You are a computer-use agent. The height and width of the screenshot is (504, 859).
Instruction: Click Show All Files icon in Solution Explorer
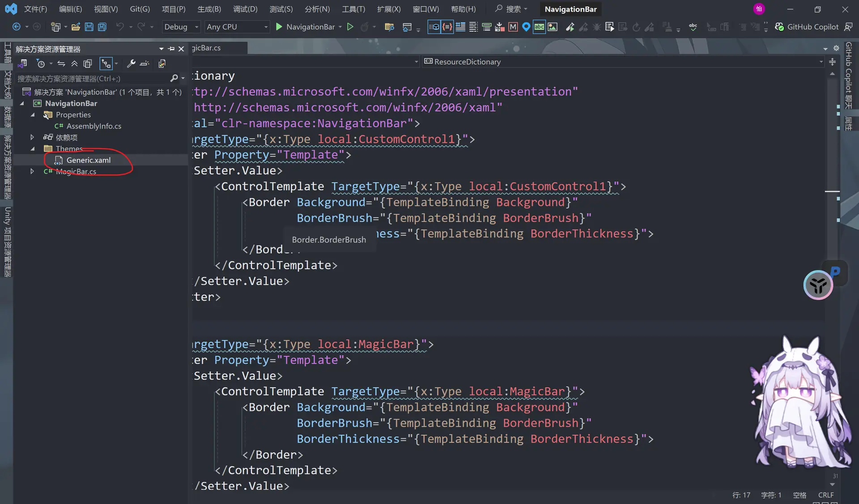pos(88,64)
